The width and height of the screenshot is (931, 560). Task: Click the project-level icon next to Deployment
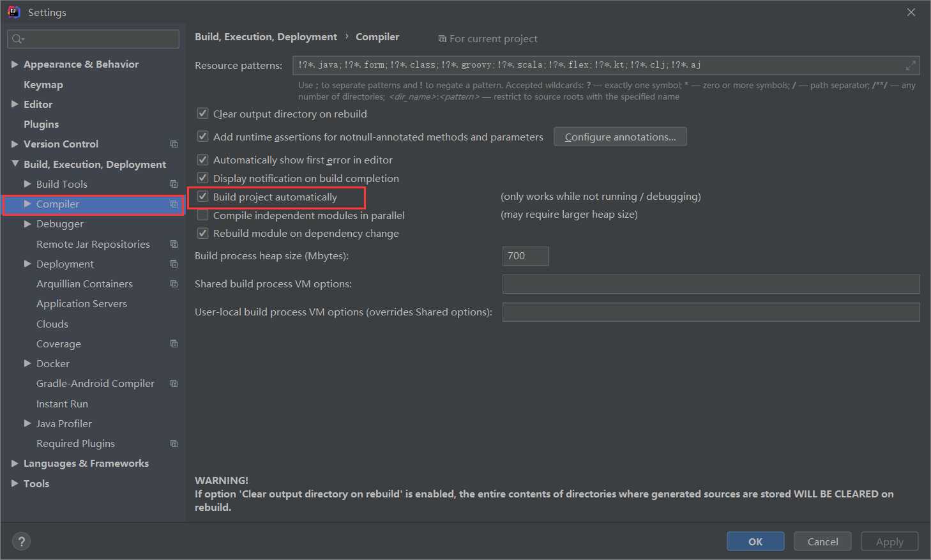pos(174,264)
